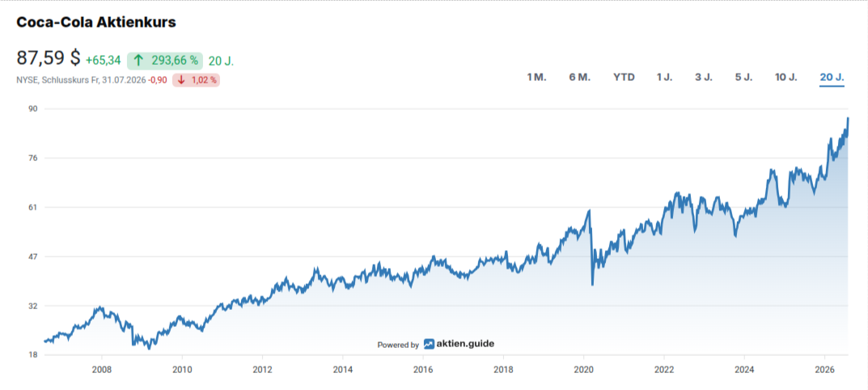Click the latest price peak on chart line
This screenshot has width=868, height=390.
pyautogui.click(x=848, y=118)
